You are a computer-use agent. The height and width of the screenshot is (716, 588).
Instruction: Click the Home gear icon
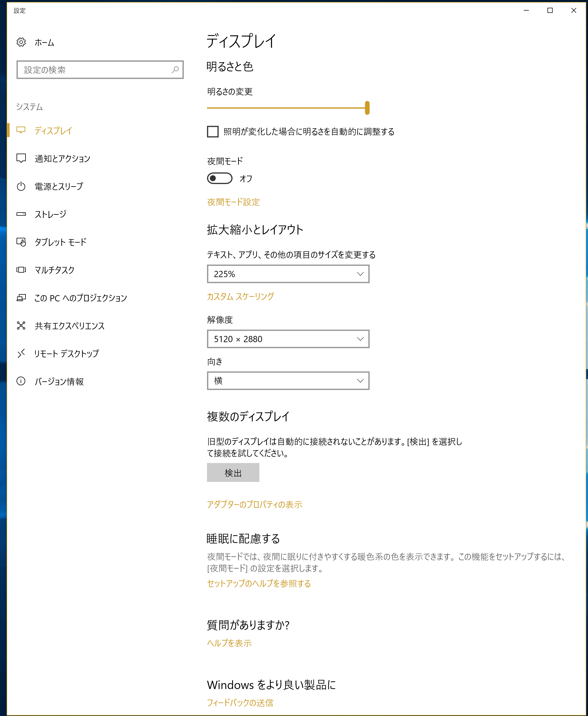click(21, 42)
